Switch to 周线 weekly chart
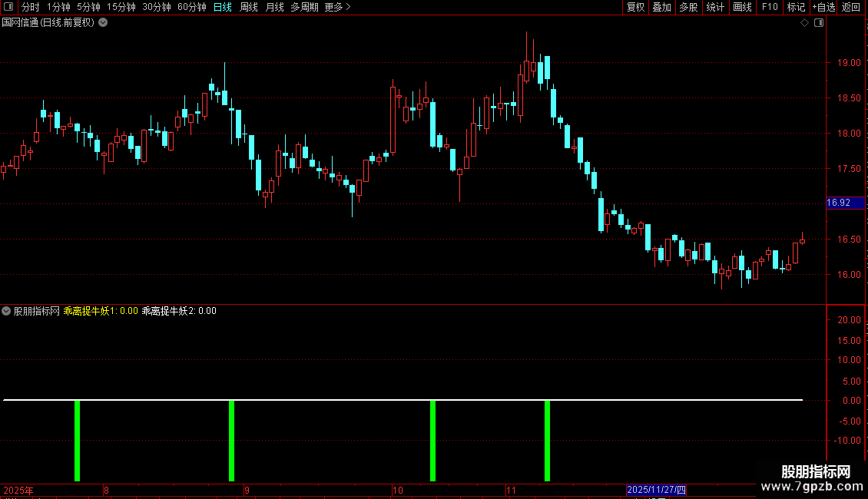 click(249, 7)
